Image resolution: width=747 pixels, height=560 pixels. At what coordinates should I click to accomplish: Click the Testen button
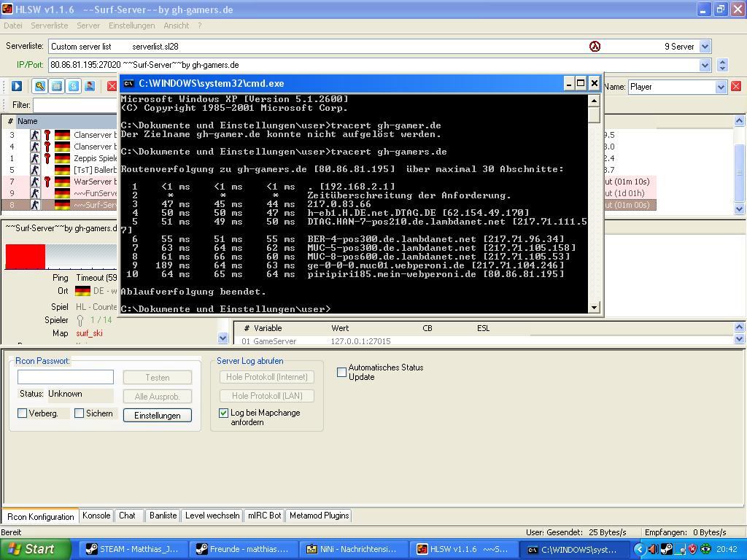point(158,378)
